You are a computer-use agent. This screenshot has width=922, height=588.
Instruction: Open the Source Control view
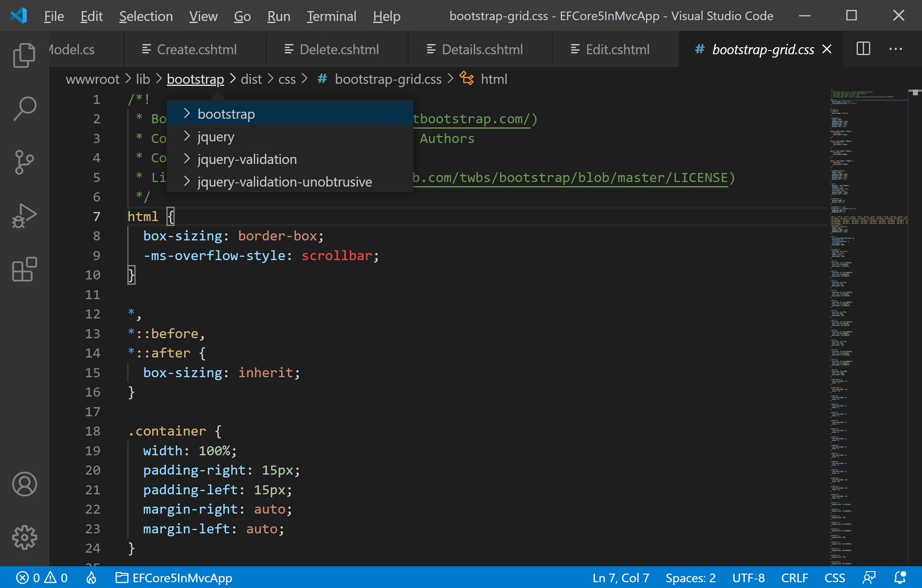(24, 162)
